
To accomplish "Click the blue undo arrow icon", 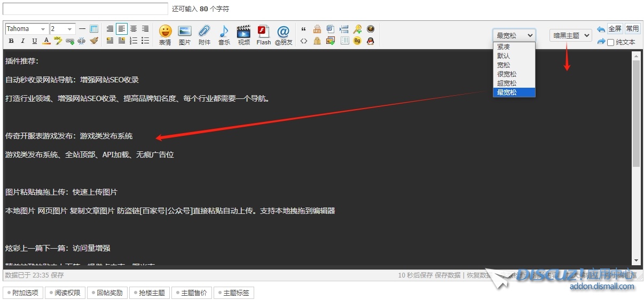I will 601,29.
